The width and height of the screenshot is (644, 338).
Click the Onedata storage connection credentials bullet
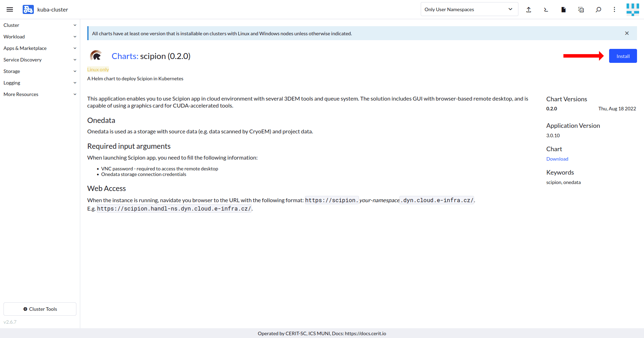[x=144, y=174]
